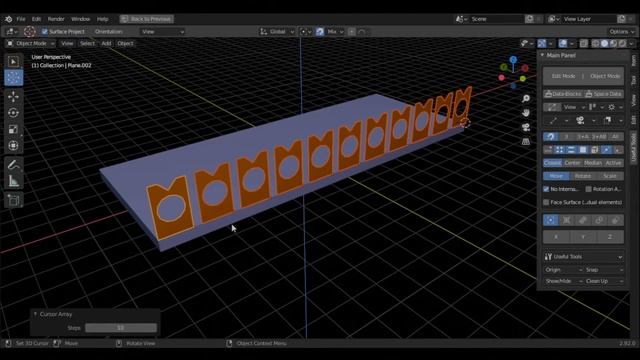Open the Useful Tools sidebar tab
The height and width of the screenshot is (360, 640).
(x=633, y=148)
